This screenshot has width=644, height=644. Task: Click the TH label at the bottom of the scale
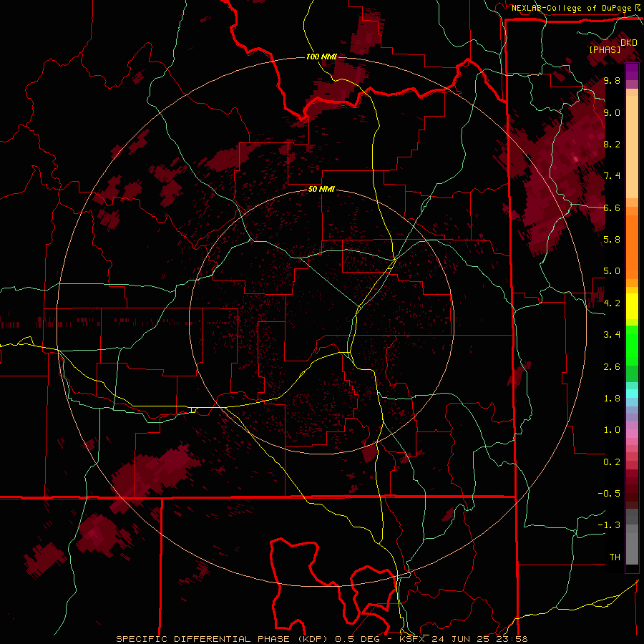tap(615, 557)
